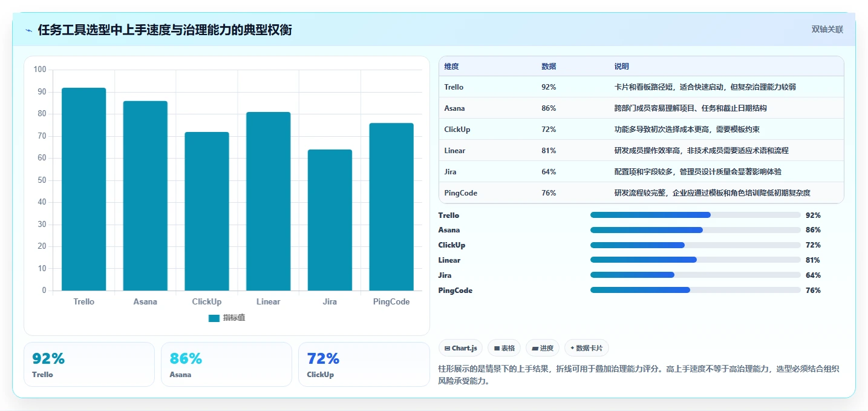
Task: Click the Linear 81% progress bar
Action: (x=696, y=260)
